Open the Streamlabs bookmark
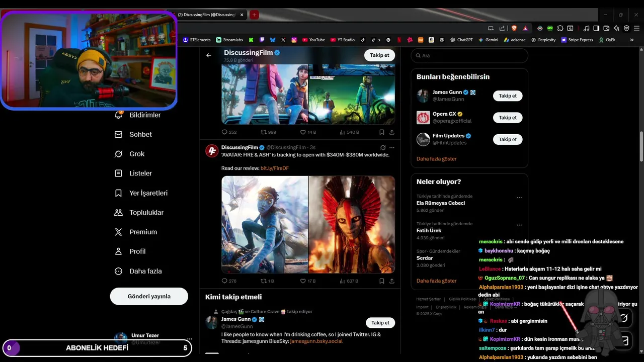 tap(229, 40)
